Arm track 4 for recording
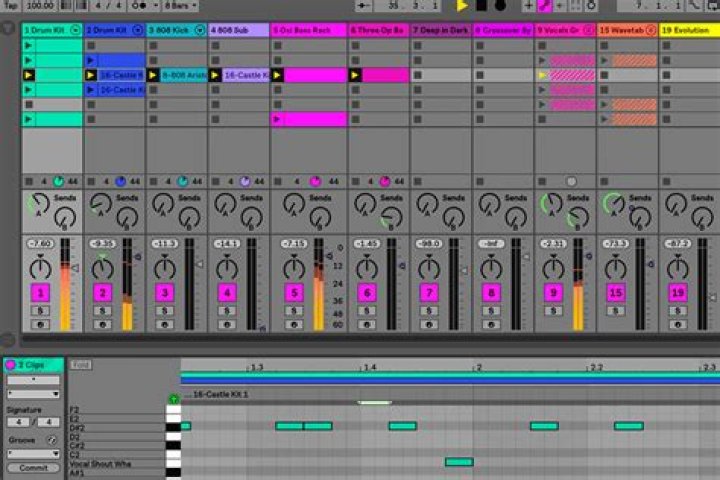This screenshot has height=480, width=720. click(227, 325)
